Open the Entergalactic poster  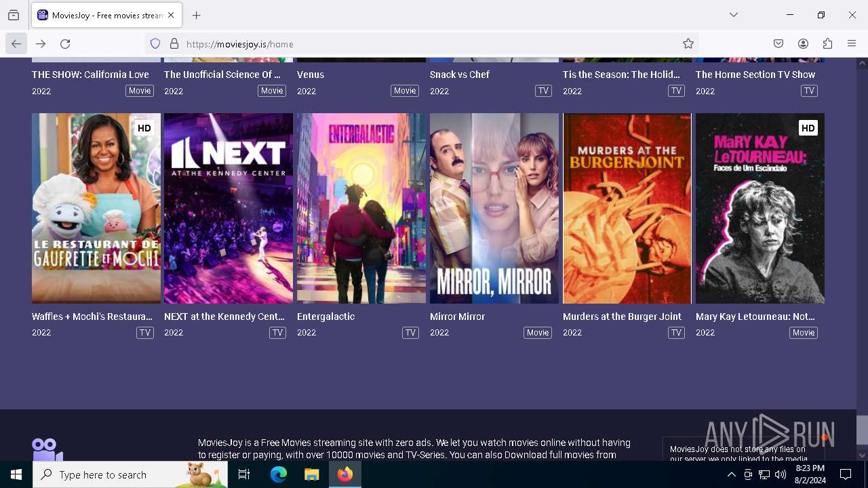coord(361,208)
